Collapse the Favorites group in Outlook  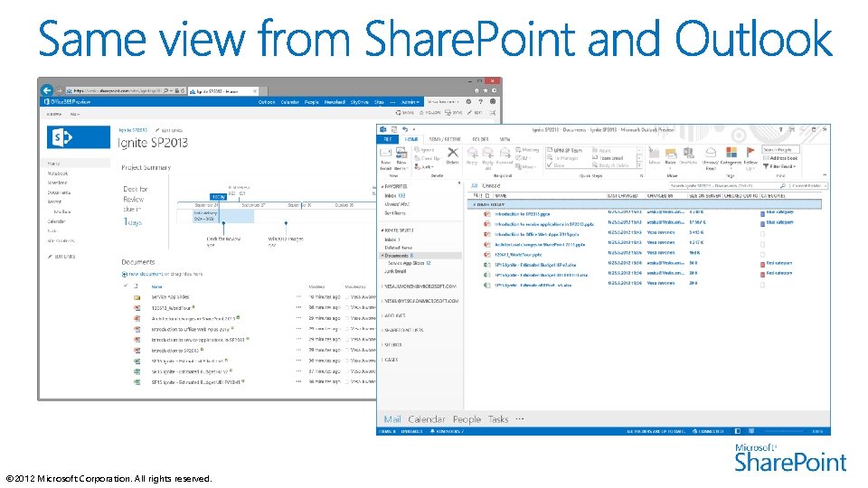tap(382, 187)
